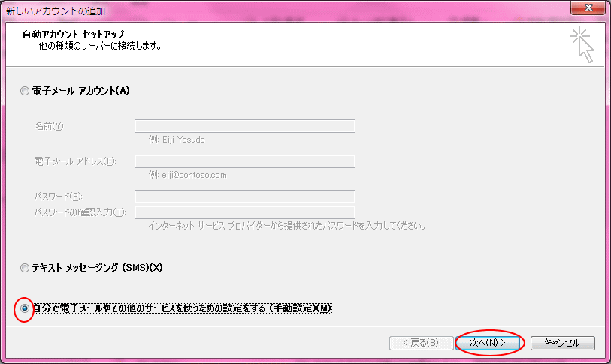Click the cursor wizard icon in header
The width and height of the screenshot is (611, 364).
(582, 45)
